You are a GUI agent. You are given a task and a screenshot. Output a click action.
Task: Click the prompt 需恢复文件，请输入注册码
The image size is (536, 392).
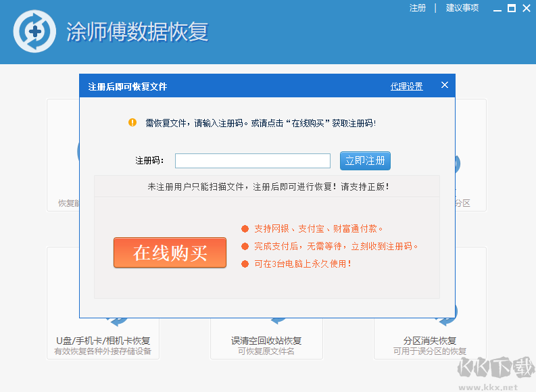coord(260,123)
